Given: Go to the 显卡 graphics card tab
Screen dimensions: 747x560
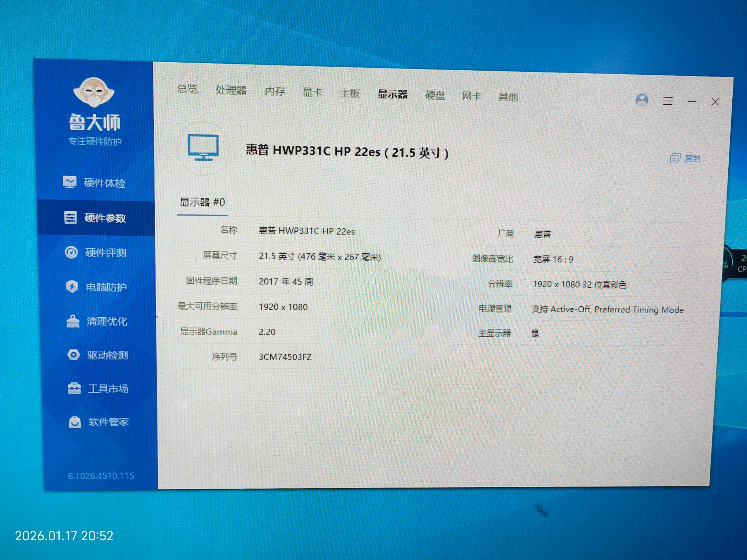Looking at the screenshot, I should coord(312,92).
